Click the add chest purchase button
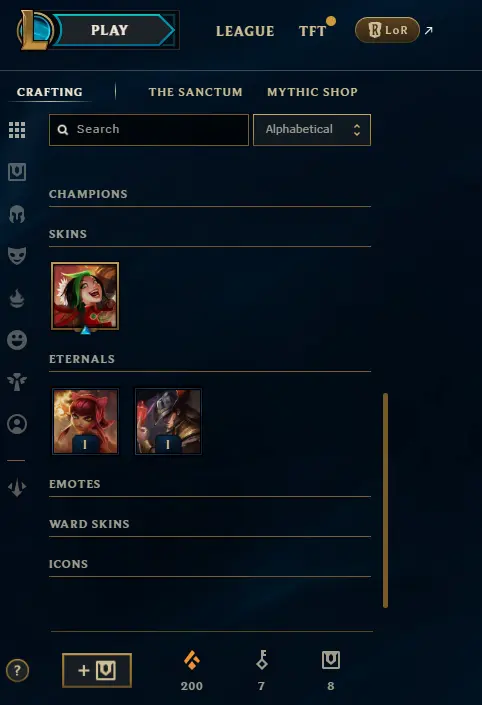Image resolution: width=482 pixels, height=705 pixels. 97,670
